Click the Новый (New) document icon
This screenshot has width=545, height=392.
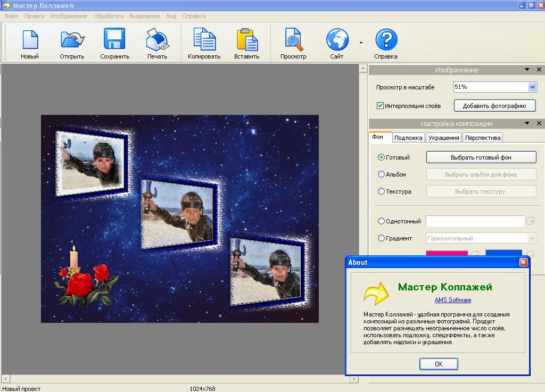[x=30, y=40]
